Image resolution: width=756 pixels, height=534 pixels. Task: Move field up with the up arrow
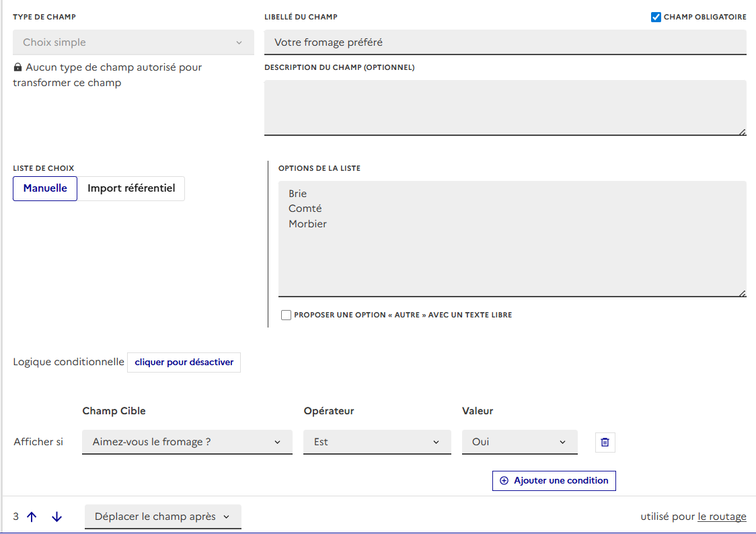tap(32, 517)
